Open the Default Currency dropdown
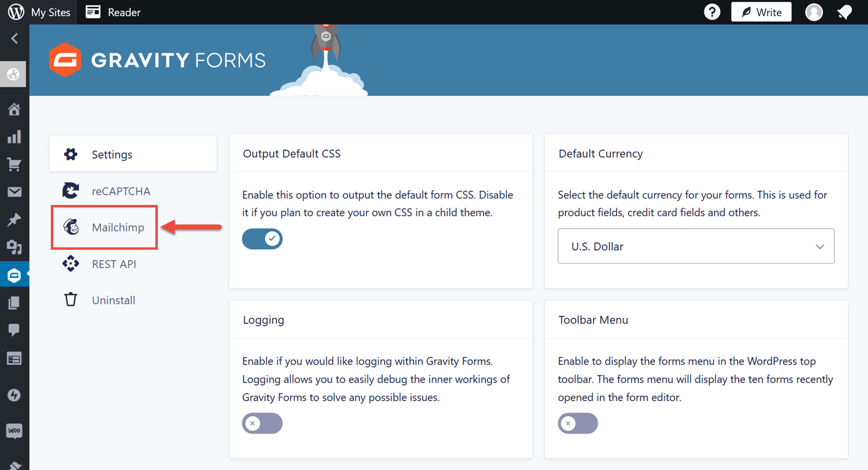 click(696, 246)
